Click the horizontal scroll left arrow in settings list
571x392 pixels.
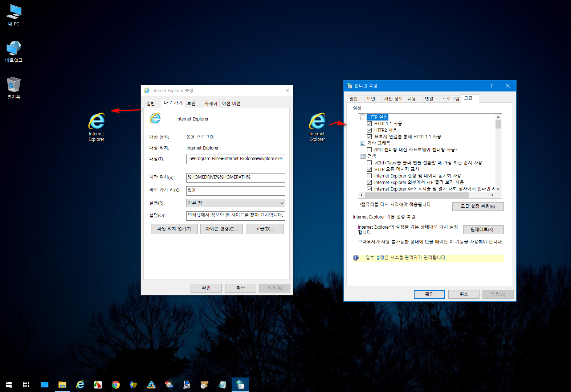pyautogui.click(x=362, y=195)
